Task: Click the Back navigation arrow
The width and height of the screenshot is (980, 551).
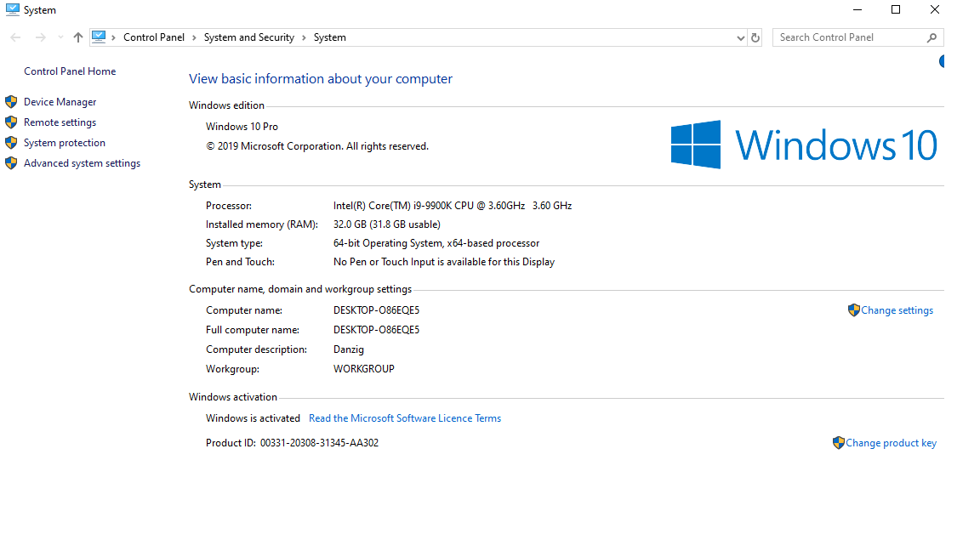Action: point(15,37)
